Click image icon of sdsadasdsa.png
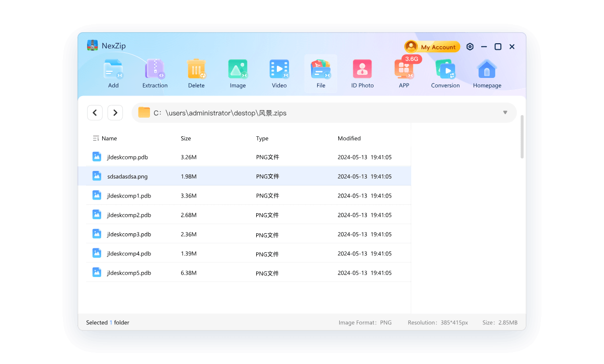604x364 pixels. click(97, 176)
